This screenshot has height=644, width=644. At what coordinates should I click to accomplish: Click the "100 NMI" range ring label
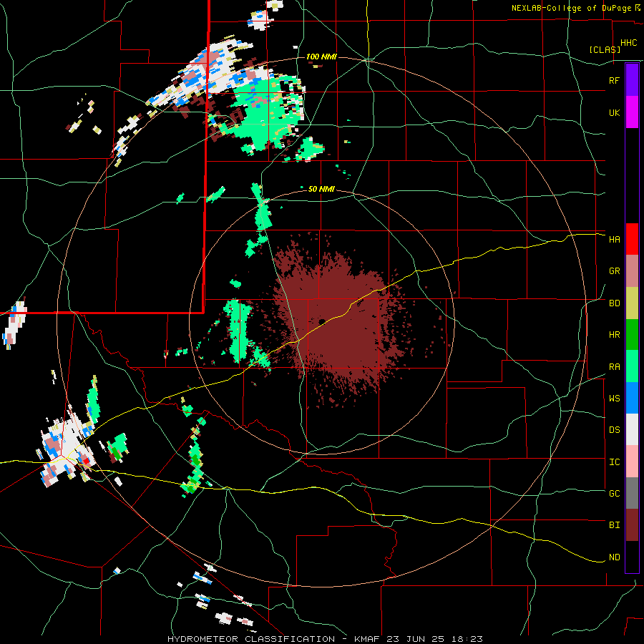pos(321,57)
